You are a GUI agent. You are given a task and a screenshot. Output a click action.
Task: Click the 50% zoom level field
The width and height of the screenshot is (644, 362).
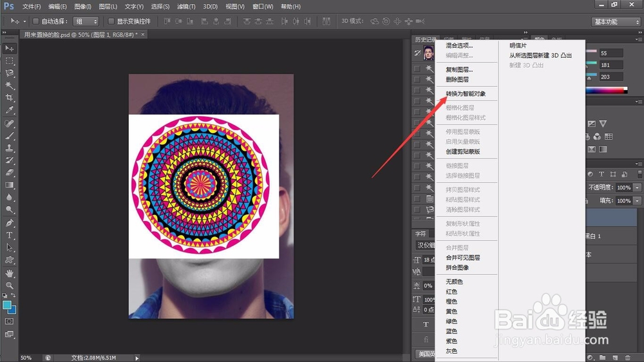[26, 358]
